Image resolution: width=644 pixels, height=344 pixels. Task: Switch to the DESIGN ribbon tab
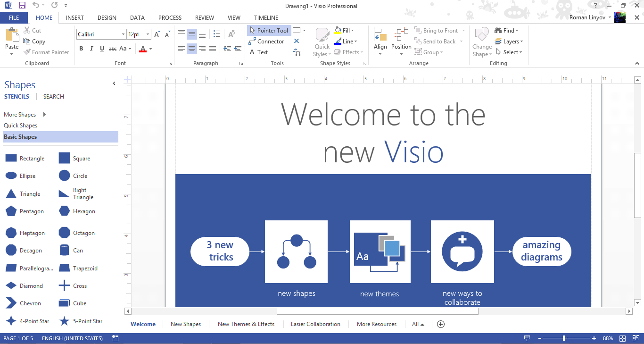point(107,18)
